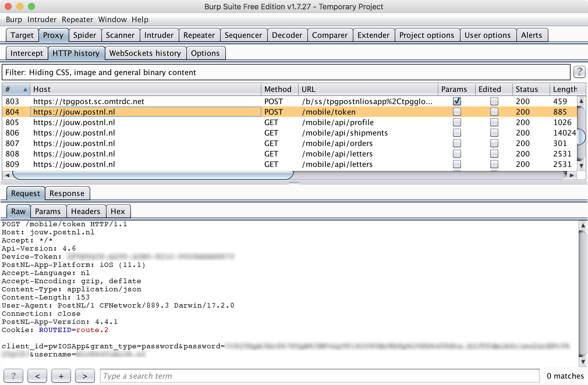This screenshot has height=385, width=588.
Task: Open display filter options via the filter bar
Action: click(204, 72)
